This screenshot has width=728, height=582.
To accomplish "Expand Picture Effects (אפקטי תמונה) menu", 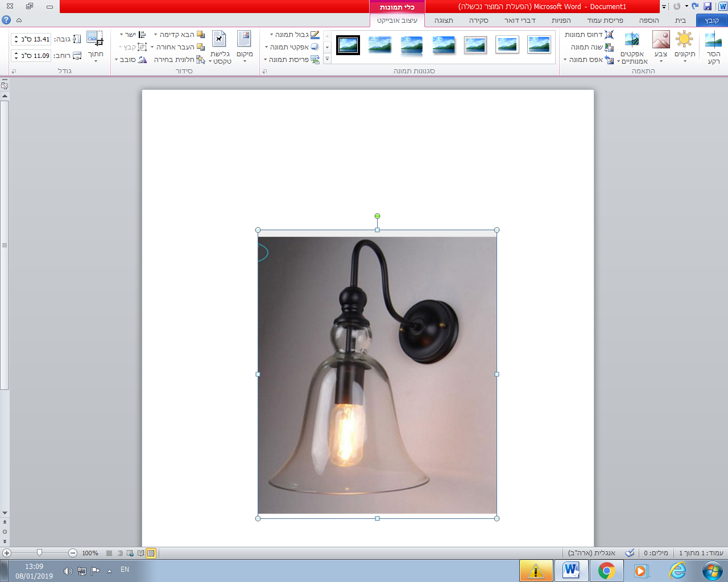I will click(292, 47).
